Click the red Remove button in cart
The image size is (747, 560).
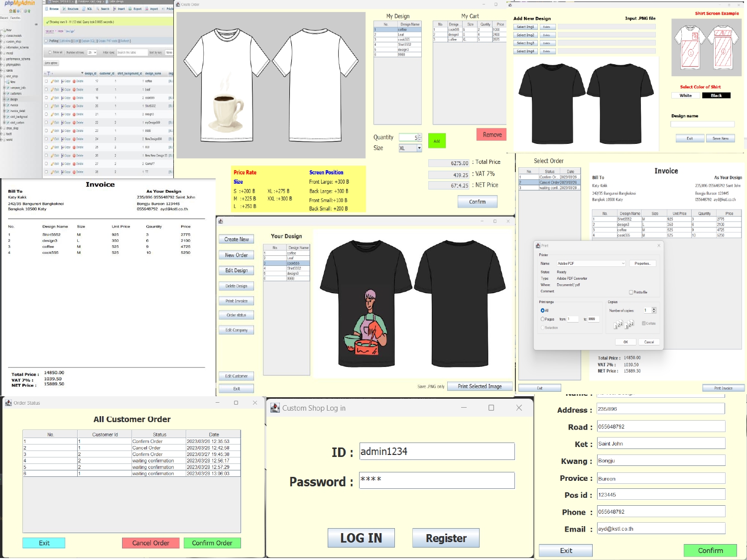492,134
